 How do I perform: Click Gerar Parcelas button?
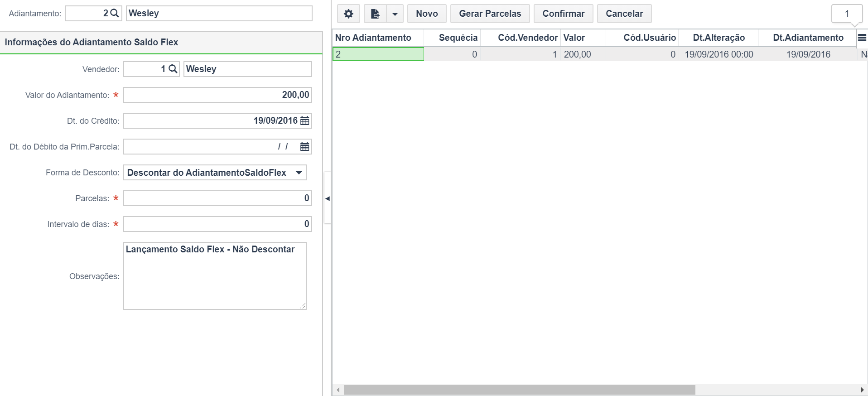(490, 14)
